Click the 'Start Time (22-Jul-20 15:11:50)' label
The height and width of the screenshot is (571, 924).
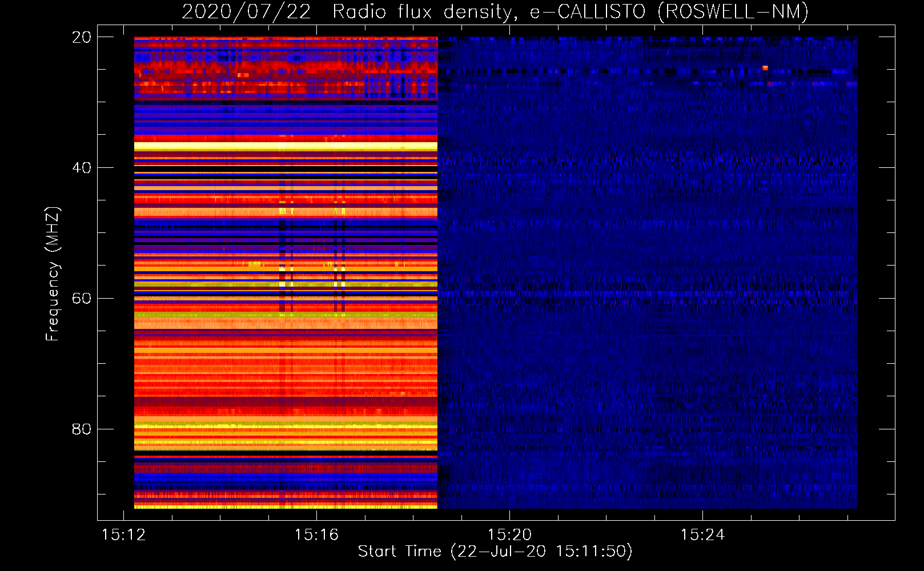click(x=495, y=552)
